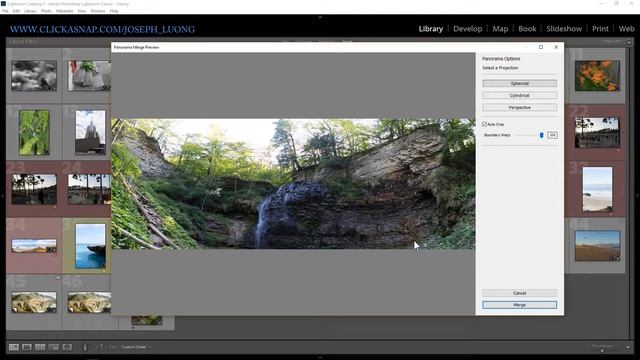Switch to Survey view icon

coord(53,347)
